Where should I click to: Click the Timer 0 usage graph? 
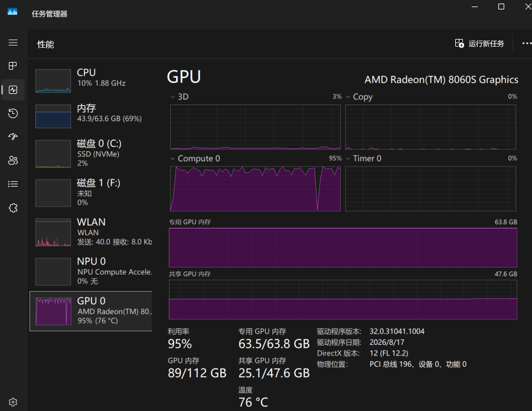430,189
